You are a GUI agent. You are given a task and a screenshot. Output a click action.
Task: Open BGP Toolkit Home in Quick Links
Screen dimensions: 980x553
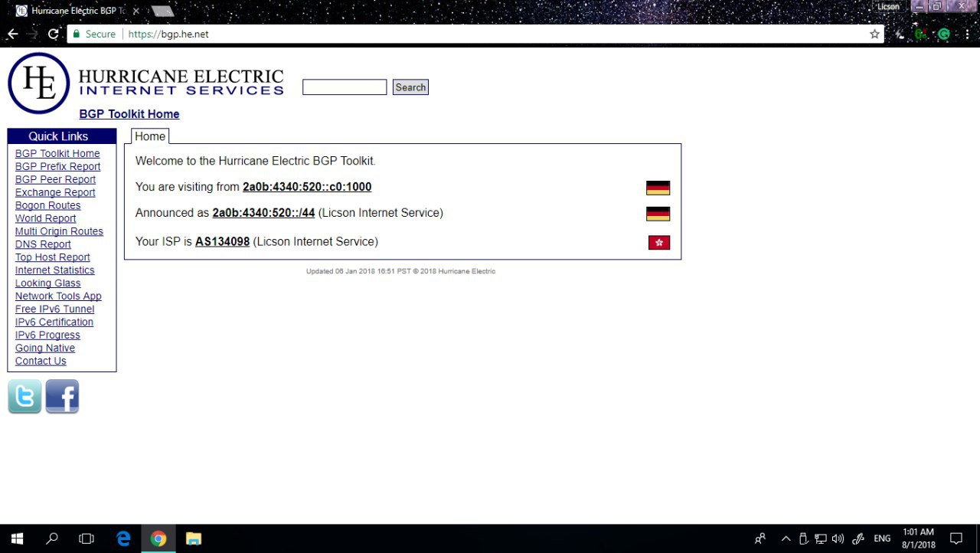57,153
